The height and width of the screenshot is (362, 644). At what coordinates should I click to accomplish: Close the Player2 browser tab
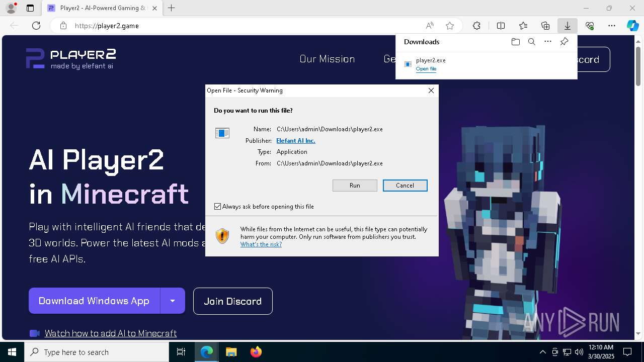[154, 8]
